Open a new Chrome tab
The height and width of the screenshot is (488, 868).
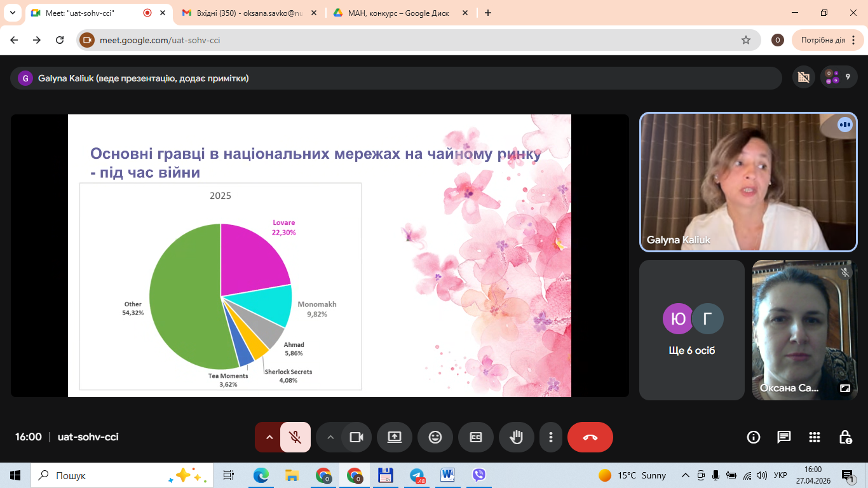point(488,13)
